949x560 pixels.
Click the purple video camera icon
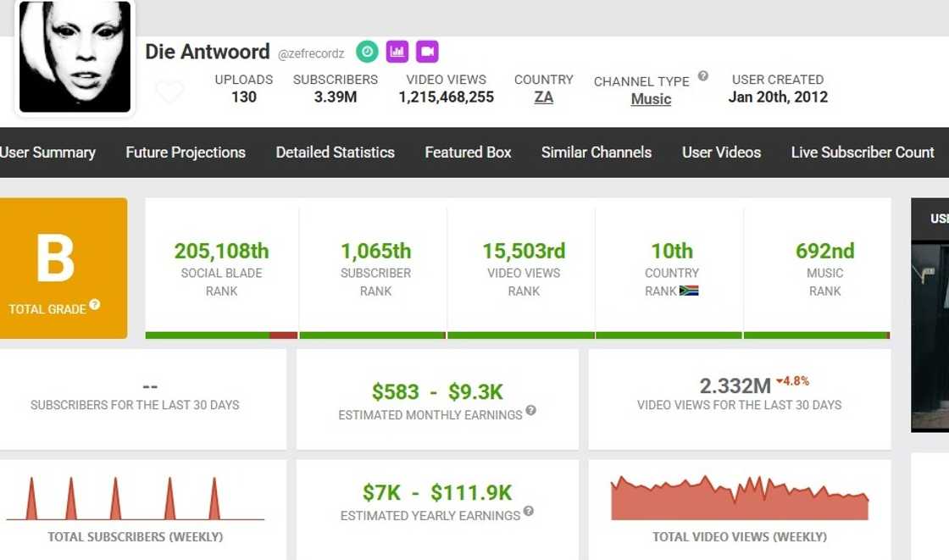(427, 52)
